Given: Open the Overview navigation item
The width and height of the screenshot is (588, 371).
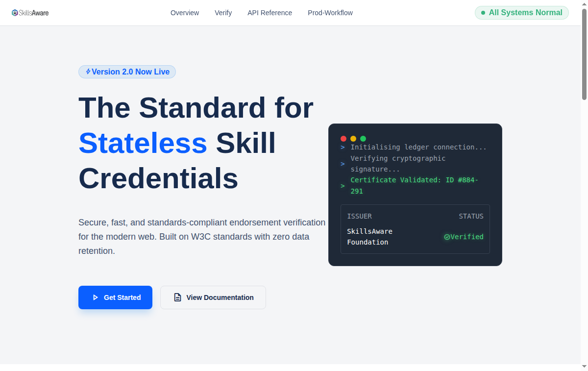Looking at the screenshot, I should (185, 13).
